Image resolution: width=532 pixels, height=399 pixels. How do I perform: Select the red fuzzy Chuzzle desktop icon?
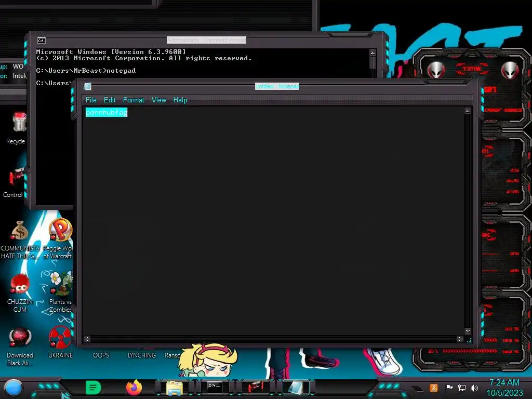click(20, 293)
